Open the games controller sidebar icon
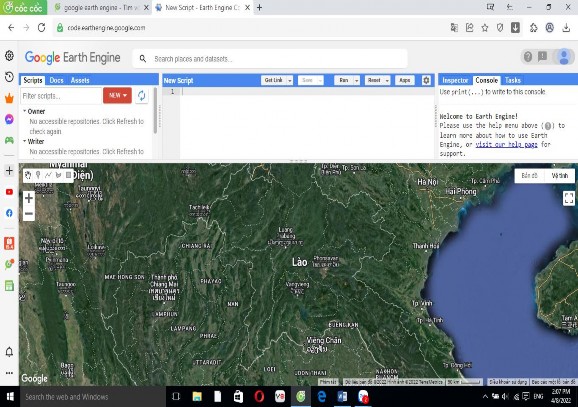 pos(9,140)
